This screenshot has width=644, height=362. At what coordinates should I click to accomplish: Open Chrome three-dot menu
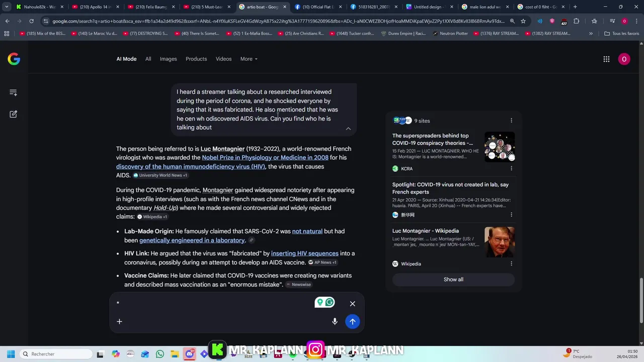tap(636, 21)
